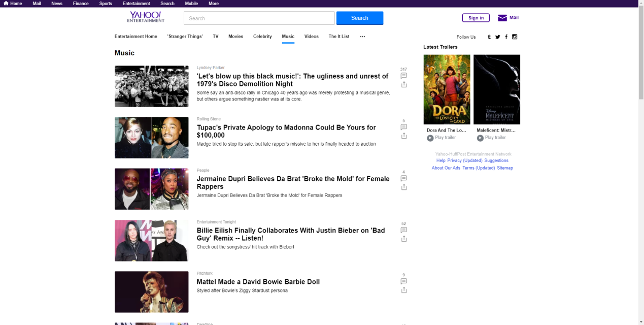Viewport: 644px width, 325px height.
Task: Switch to the TV tab
Action: 216,37
